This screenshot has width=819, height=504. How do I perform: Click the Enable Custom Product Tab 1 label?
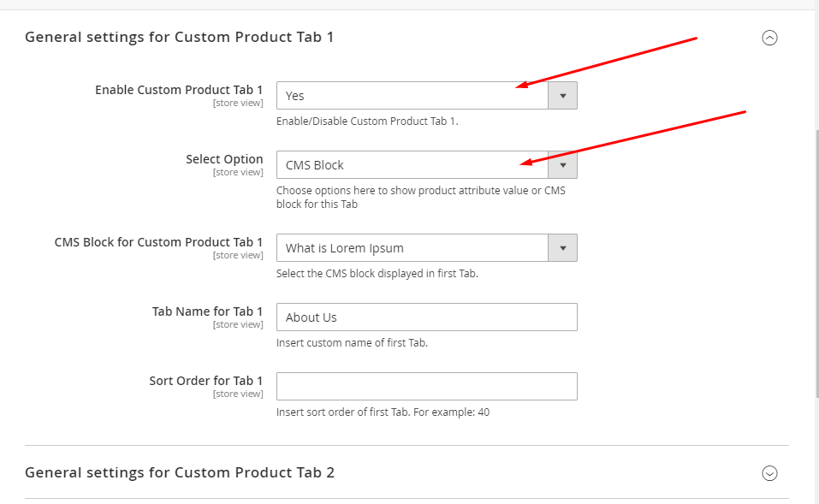(x=179, y=90)
